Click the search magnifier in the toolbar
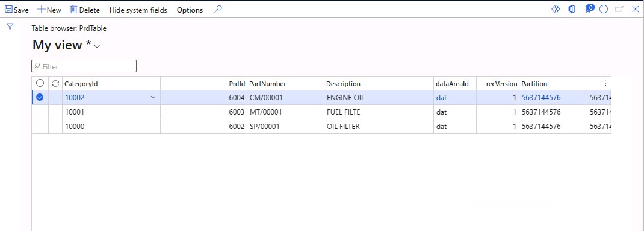 click(218, 9)
